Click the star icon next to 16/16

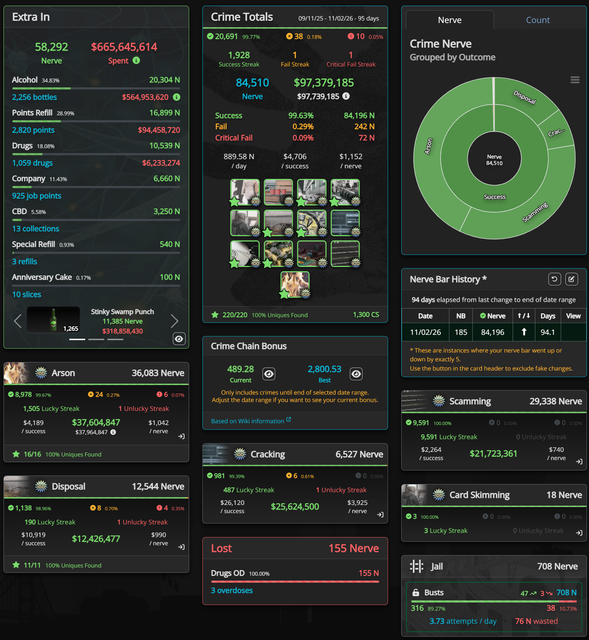coord(16,454)
